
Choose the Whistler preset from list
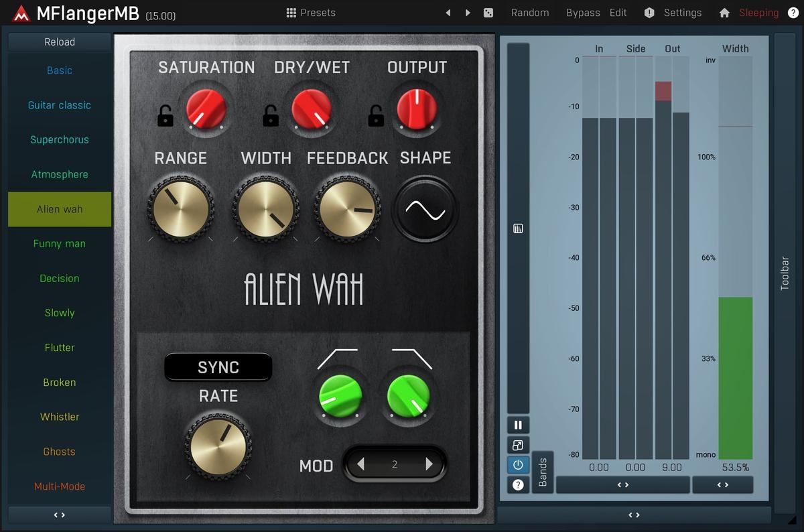(x=60, y=417)
